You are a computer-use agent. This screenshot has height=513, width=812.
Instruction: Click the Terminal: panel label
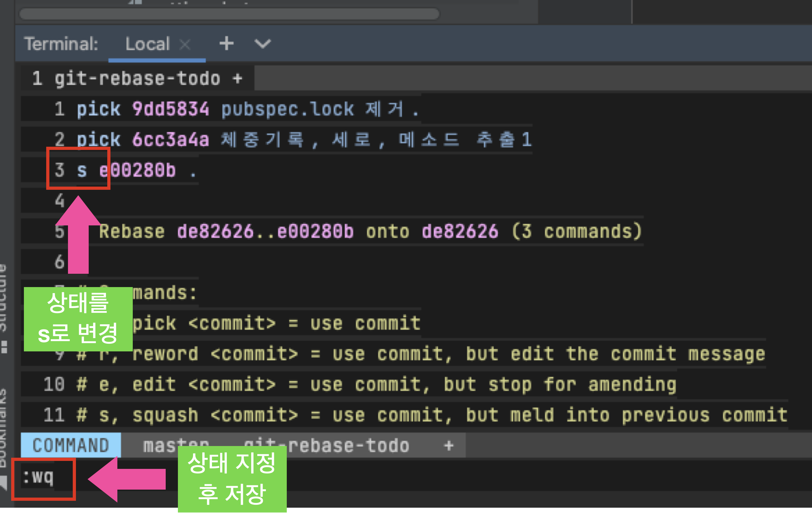pyautogui.click(x=61, y=44)
